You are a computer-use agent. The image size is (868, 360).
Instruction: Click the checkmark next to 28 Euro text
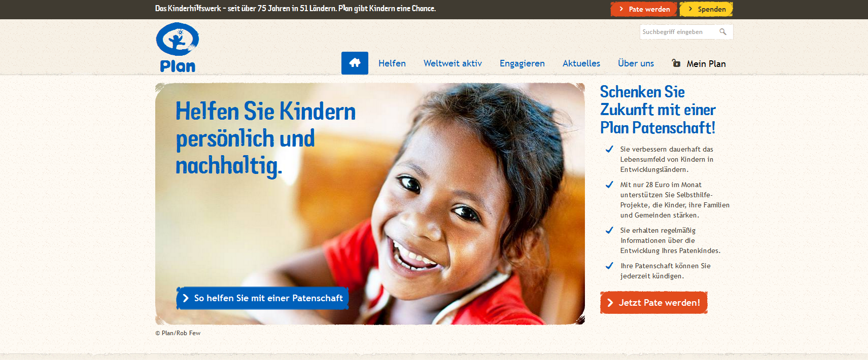[609, 185]
